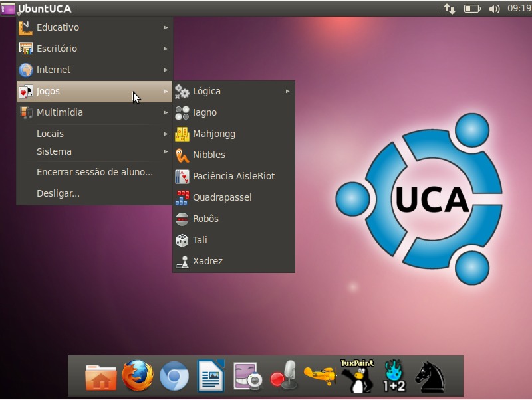
Task: Choose Encerrar sessão de aluno...
Action: coord(94,173)
